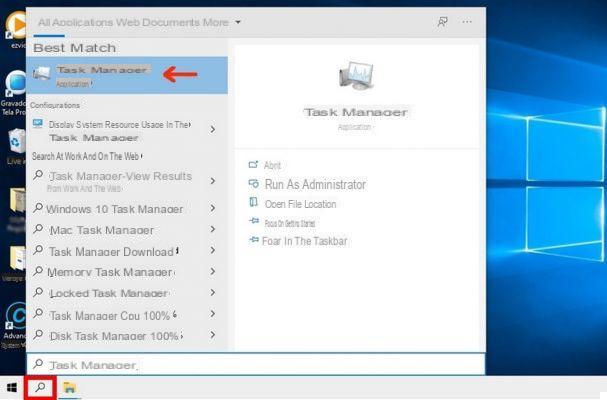Viewport: 607px width, 400px height.
Task: Click pin icon beside taskbar pin option
Action: click(254, 240)
